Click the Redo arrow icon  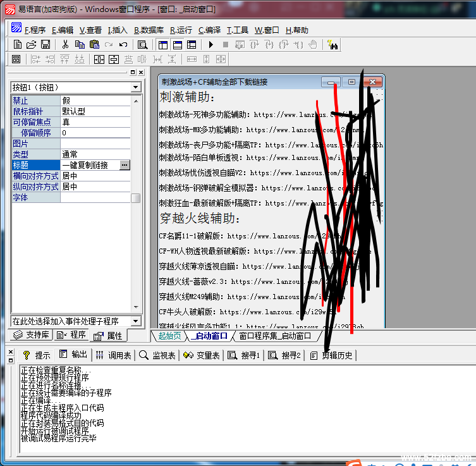(109, 45)
